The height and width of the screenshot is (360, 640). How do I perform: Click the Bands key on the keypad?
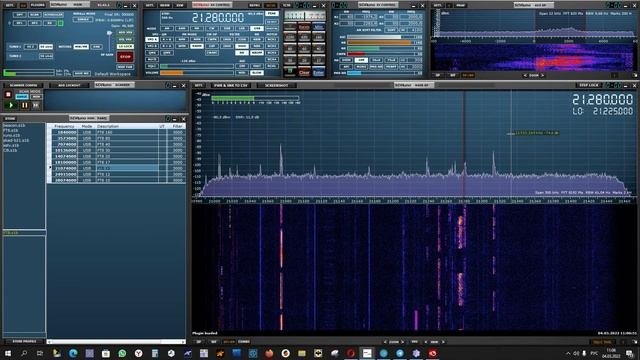pyautogui.click(x=304, y=27)
